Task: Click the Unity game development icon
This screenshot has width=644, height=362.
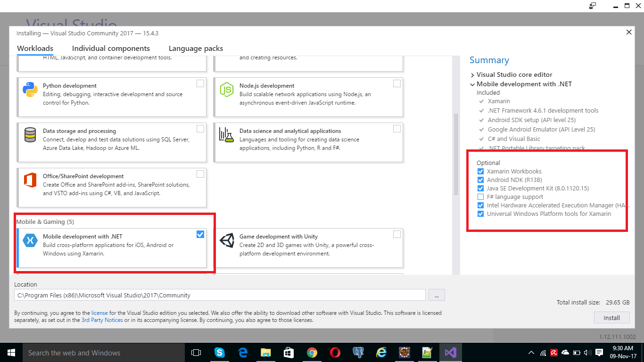Action: [x=227, y=240]
